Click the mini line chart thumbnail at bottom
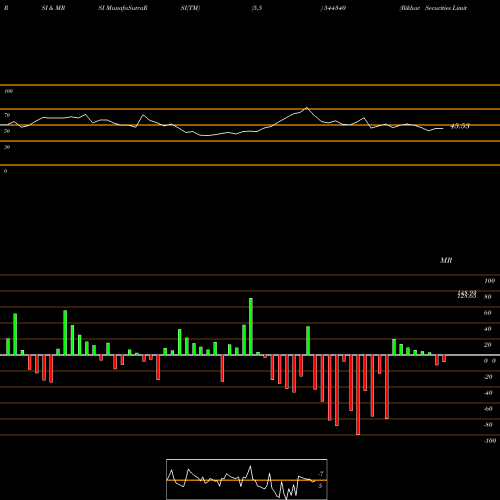The image size is (500, 500). (x=247, y=479)
